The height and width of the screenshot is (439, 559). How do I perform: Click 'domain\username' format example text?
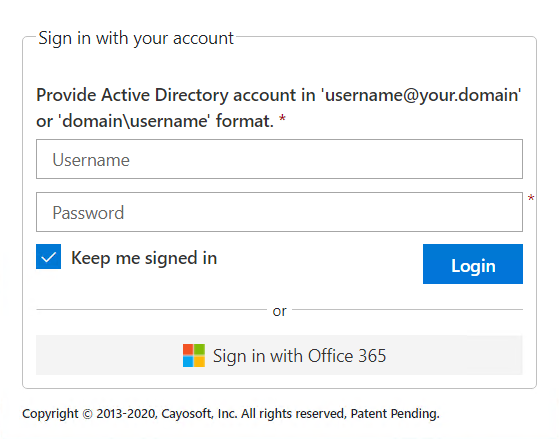(x=135, y=121)
